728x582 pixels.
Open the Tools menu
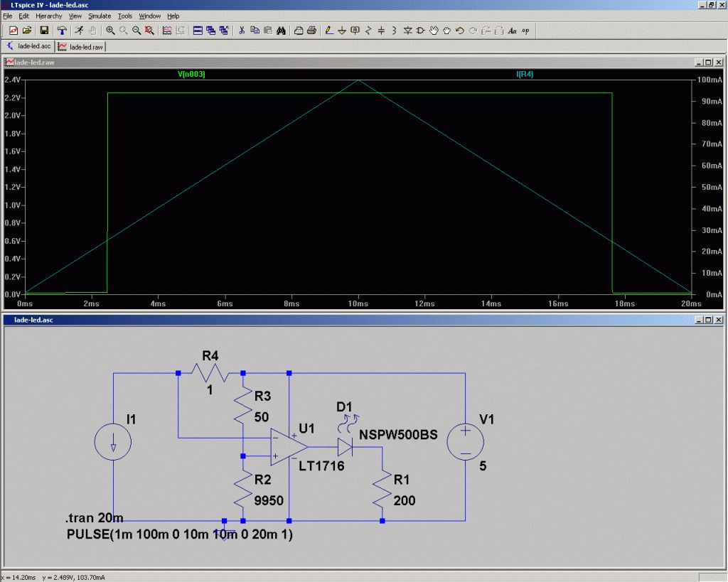(125, 16)
